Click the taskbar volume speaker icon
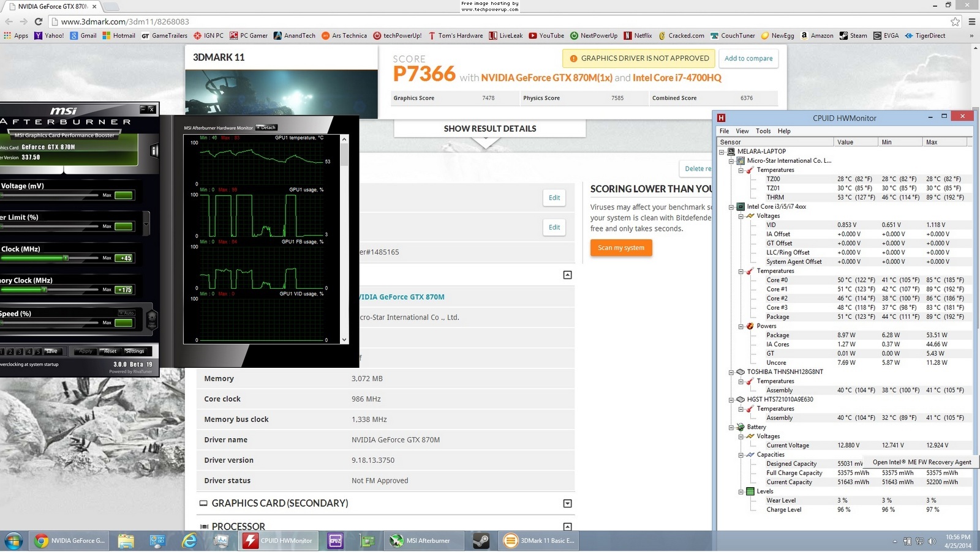Viewport: 980px width, 552px height. coord(932,542)
